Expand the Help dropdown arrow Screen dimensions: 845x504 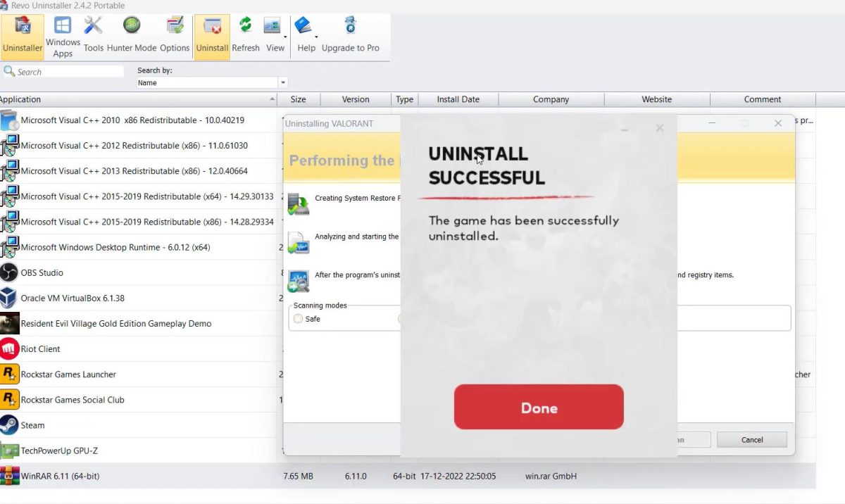(x=316, y=37)
